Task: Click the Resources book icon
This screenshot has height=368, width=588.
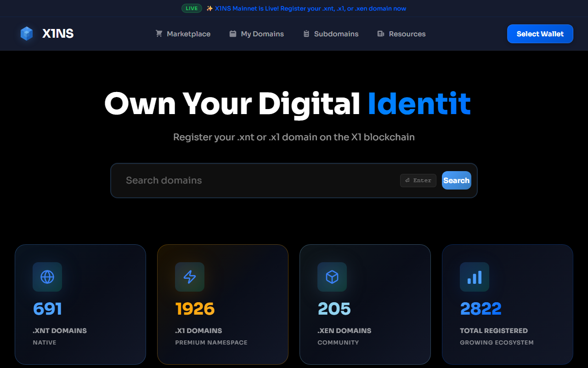Action: coord(381,34)
